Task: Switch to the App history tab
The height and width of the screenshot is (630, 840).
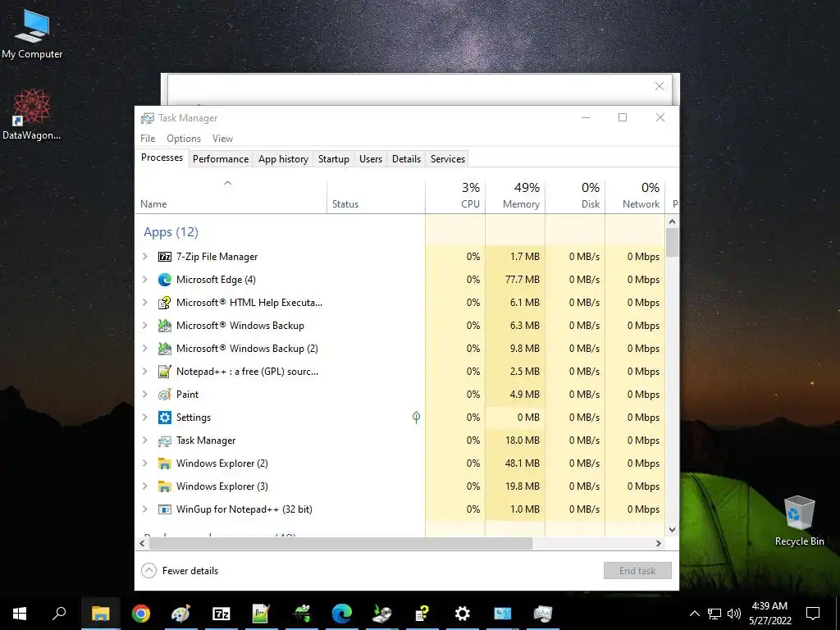Action: point(283,159)
